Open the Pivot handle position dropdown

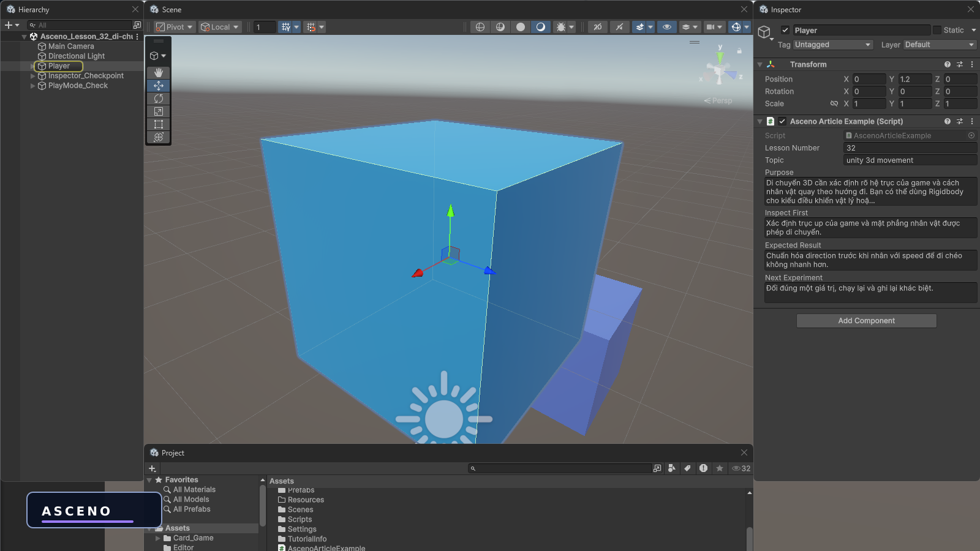coord(175,27)
